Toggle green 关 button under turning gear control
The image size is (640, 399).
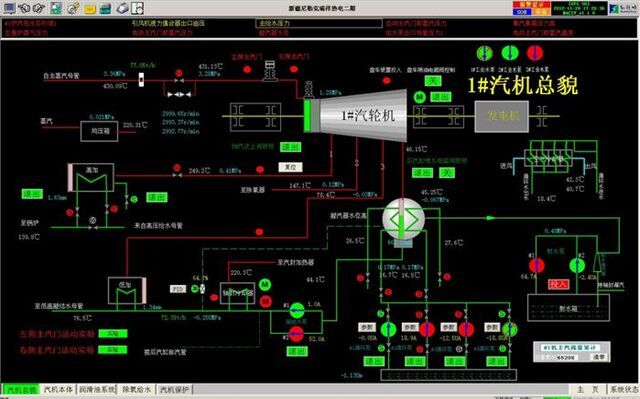[x=433, y=81]
